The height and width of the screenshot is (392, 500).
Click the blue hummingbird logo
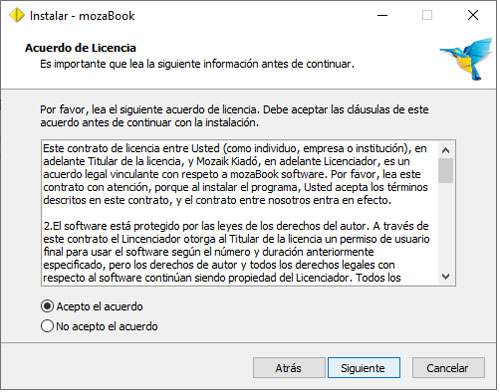(x=466, y=59)
